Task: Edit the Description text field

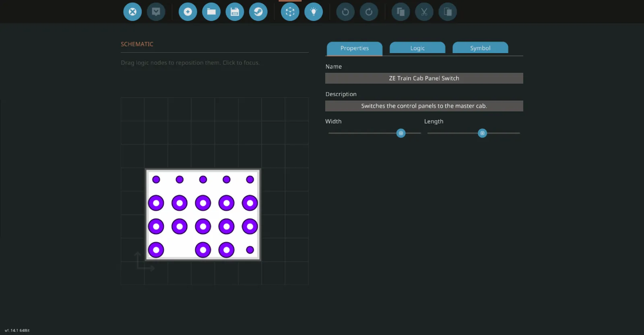Action: 424,106
